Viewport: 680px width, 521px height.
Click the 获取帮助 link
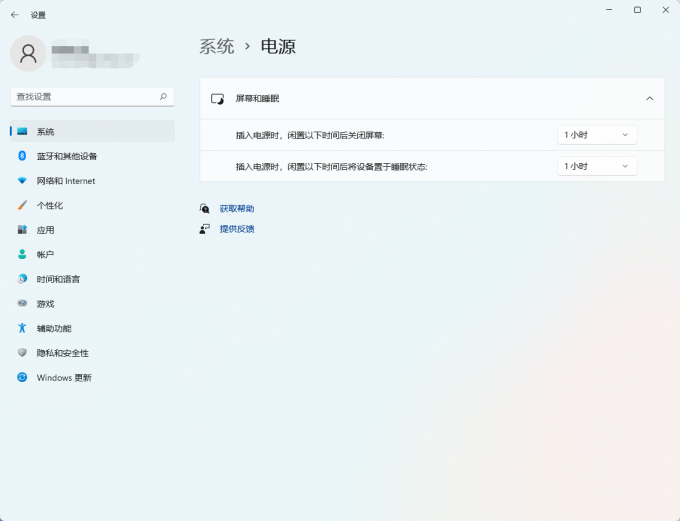click(237, 209)
